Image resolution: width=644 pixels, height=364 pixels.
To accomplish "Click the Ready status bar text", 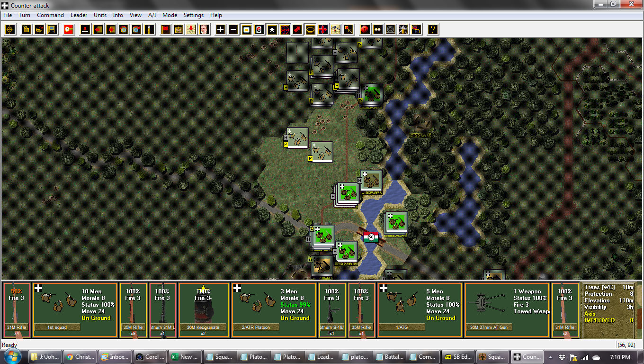I will point(9,345).
